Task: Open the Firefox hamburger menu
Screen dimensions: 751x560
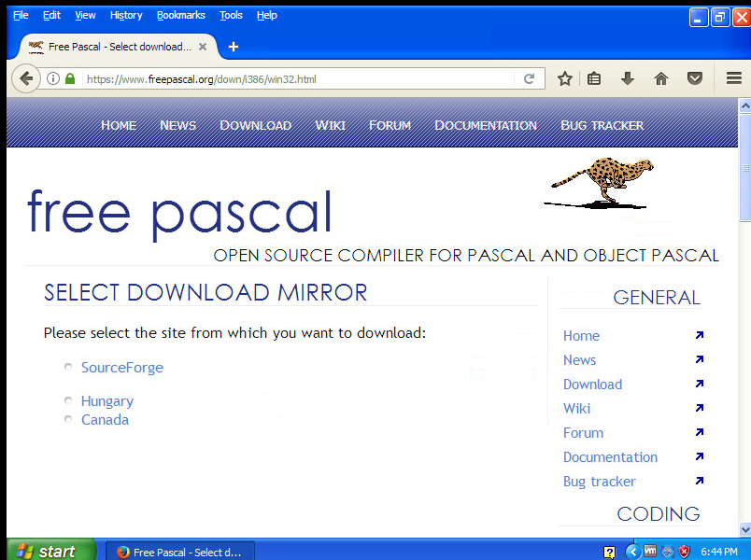Action: (733, 79)
